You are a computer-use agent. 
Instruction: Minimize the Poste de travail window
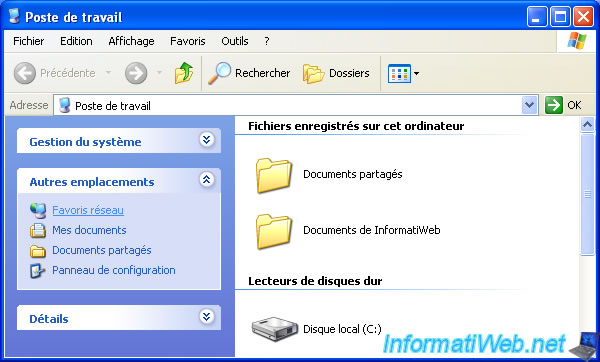[x=537, y=16]
